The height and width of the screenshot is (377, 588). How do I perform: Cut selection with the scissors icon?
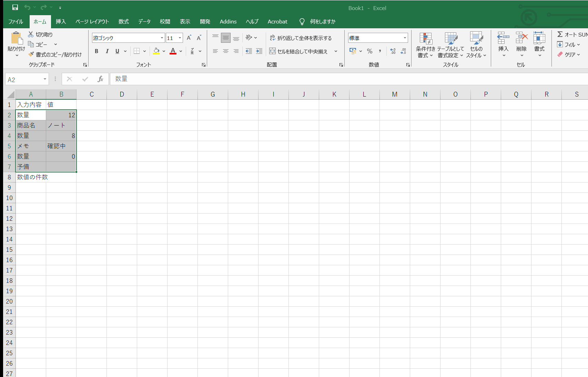(x=31, y=34)
